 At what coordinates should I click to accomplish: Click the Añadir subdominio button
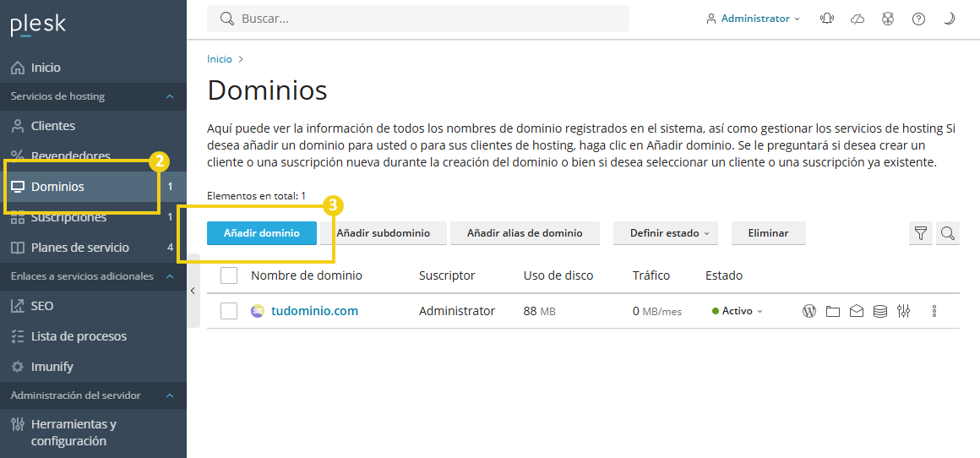(383, 233)
